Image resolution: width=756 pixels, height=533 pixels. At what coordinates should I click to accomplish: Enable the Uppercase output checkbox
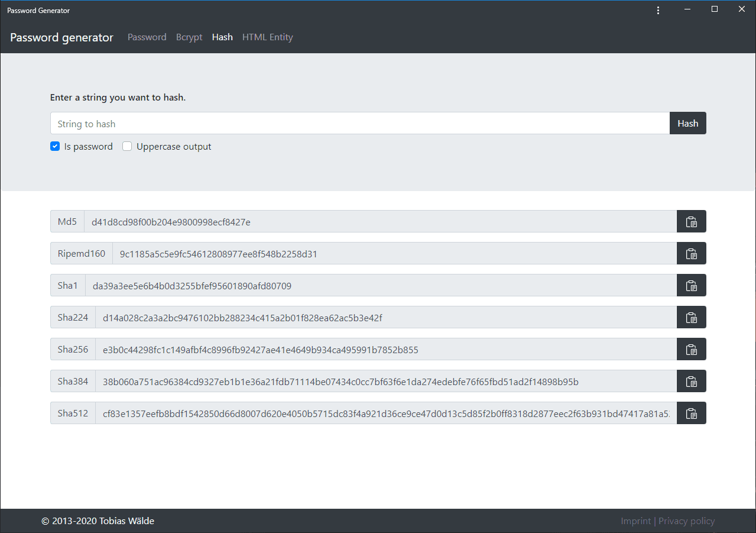(x=127, y=147)
